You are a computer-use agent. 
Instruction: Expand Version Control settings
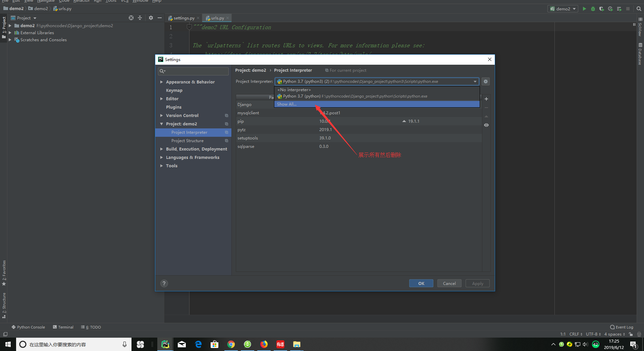[x=161, y=116]
